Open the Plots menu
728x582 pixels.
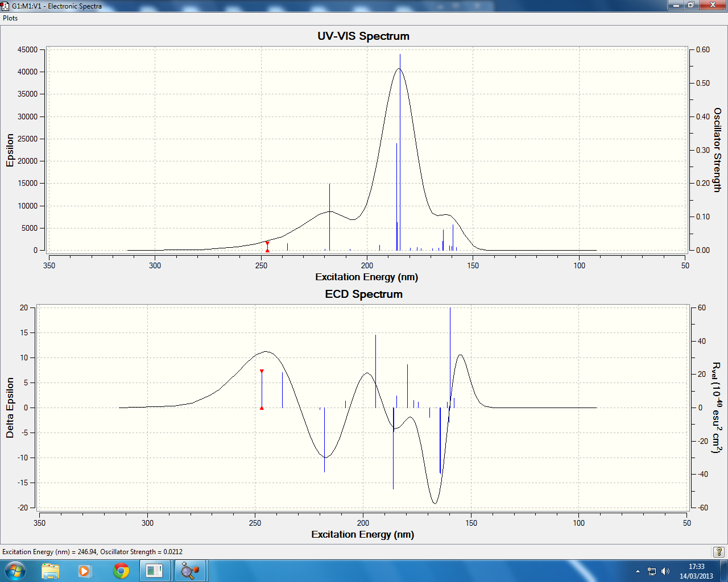pos(10,18)
